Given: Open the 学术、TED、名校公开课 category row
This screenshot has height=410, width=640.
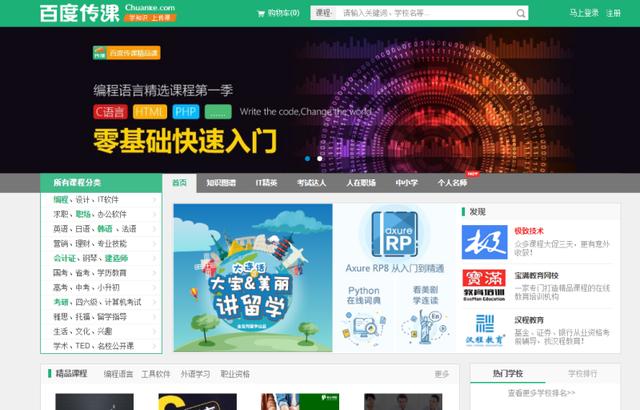Looking at the screenshot, I should click(x=101, y=346).
